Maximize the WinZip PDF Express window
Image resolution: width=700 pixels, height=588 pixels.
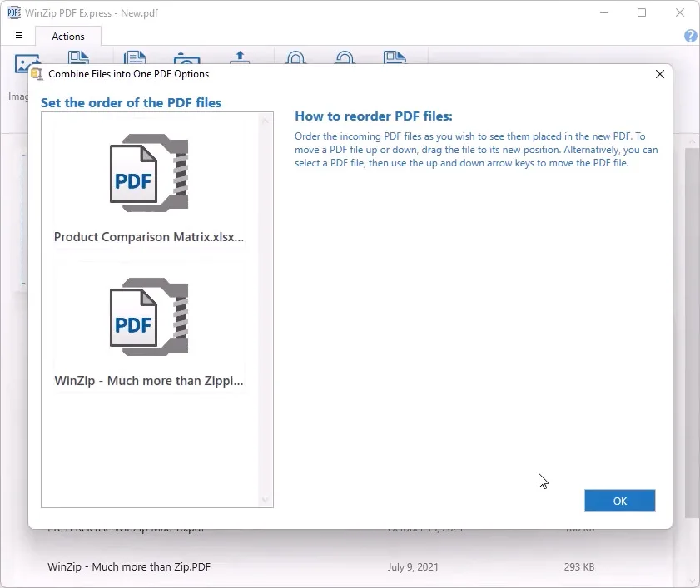[x=642, y=12]
